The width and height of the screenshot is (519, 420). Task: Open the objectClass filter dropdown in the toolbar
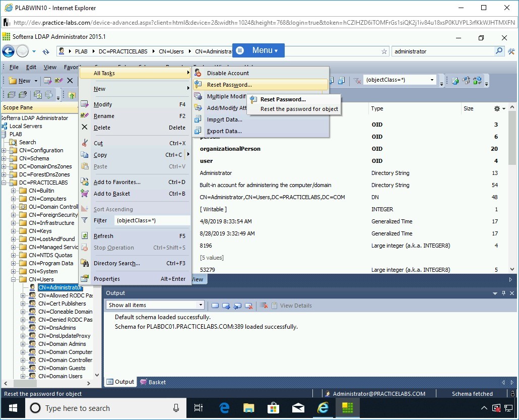pos(432,80)
